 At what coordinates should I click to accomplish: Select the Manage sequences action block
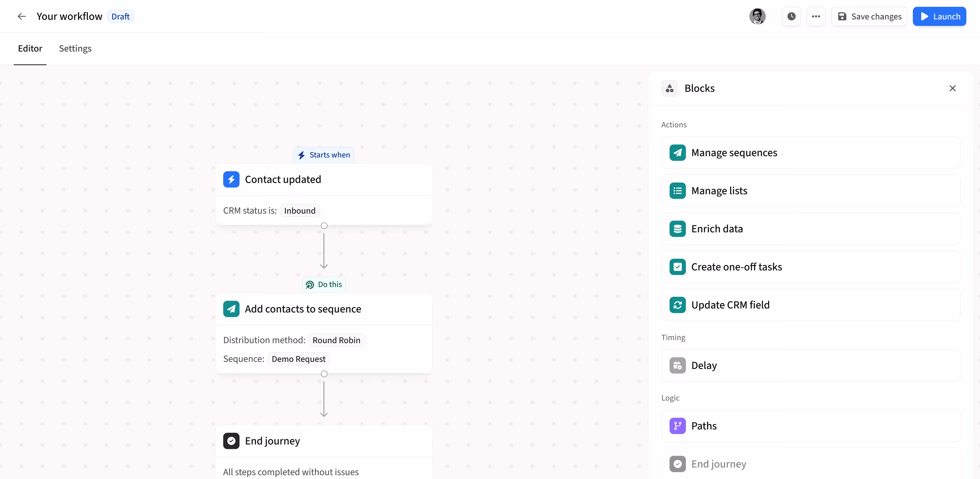810,152
